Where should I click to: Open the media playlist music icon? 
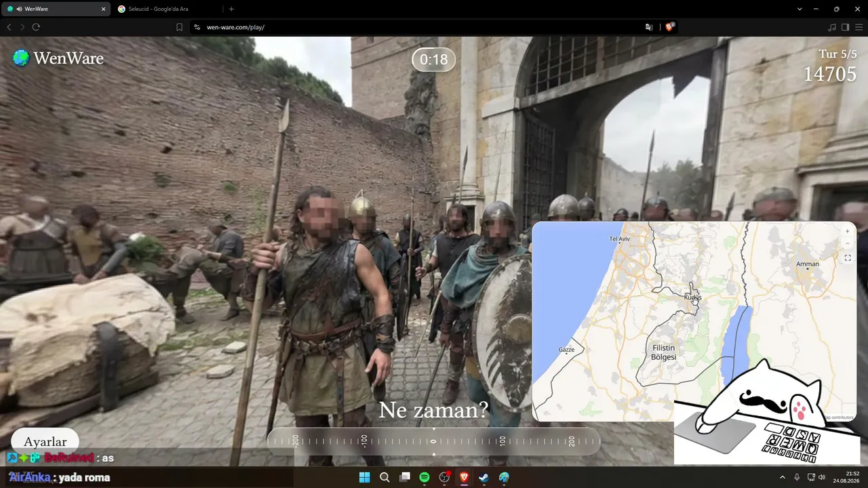coord(832,27)
